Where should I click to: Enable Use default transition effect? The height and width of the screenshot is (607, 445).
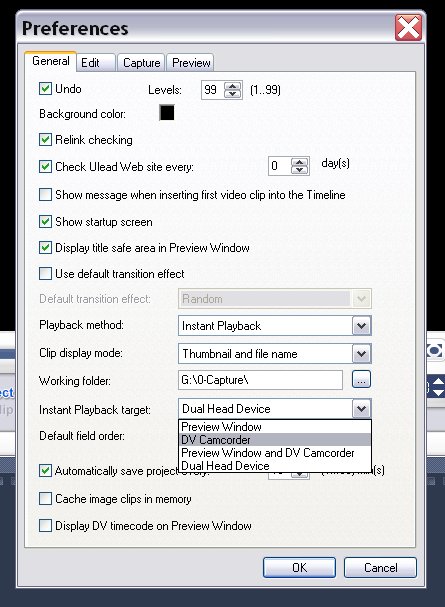[45, 274]
